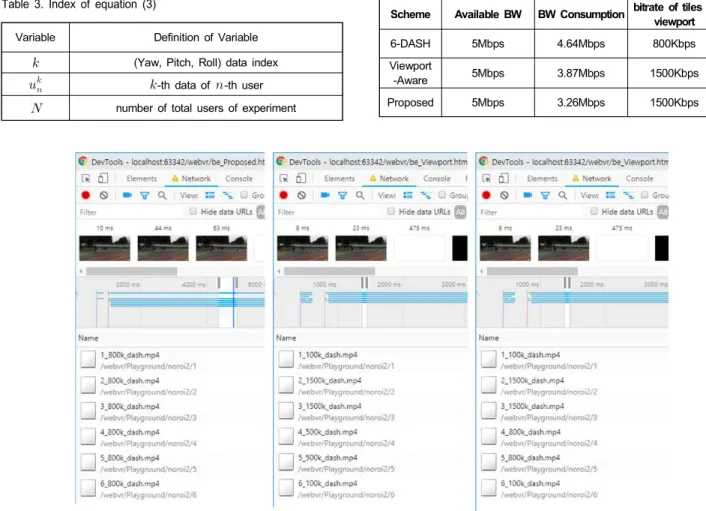
Task: Click Filter input field in middle DevTools window
Action: coord(330,212)
